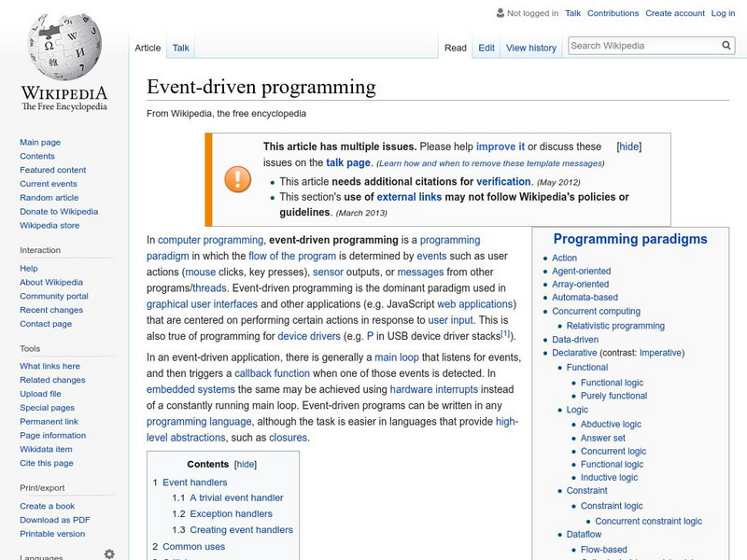Click the 'improve it' link
Viewport: 747px width, 560px height.
coord(500,147)
